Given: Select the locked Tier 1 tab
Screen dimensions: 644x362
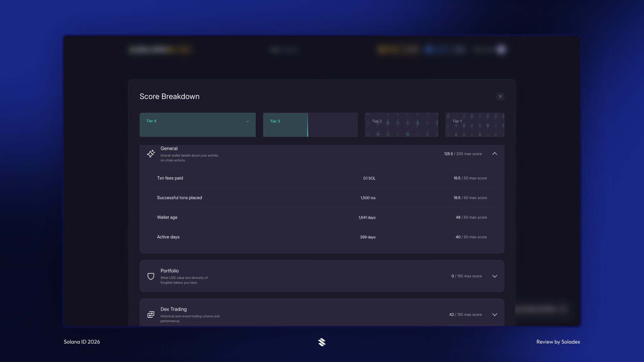Looking at the screenshot, I should coord(475,125).
